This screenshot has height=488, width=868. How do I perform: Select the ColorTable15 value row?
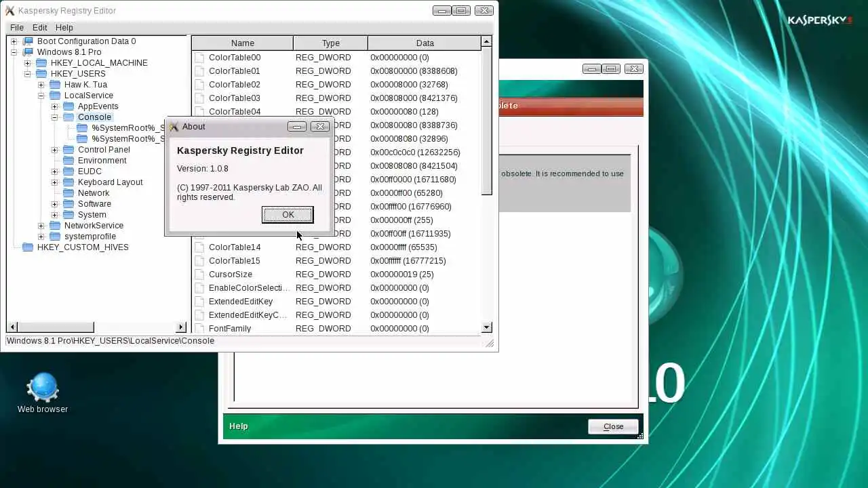click(336, 261)
